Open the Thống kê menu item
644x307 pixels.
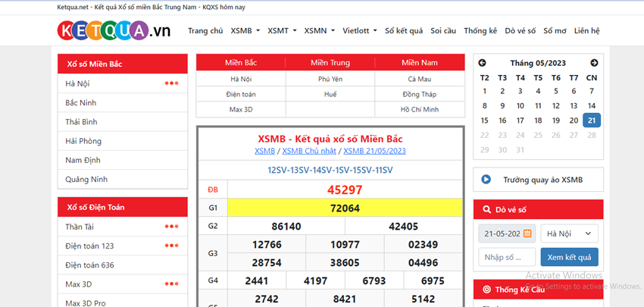pos(480,31)
